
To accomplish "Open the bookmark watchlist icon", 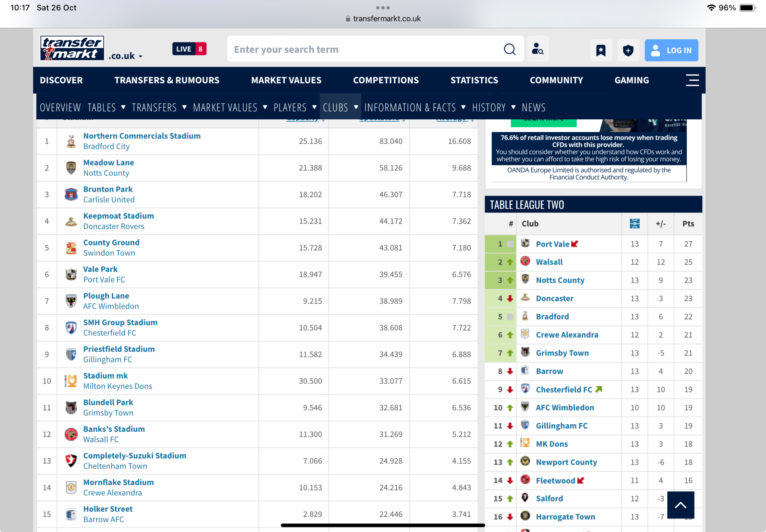I will tap(600, 50).
